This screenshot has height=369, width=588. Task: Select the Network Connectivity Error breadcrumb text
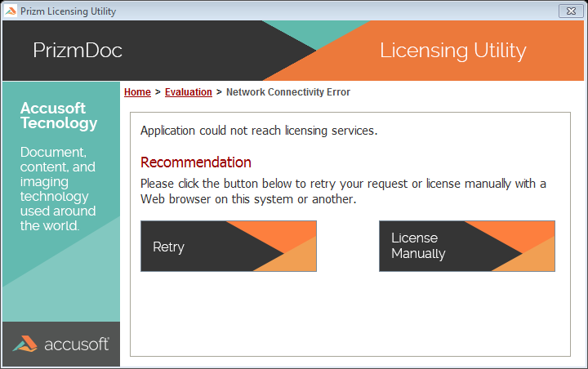click(287, 92)
